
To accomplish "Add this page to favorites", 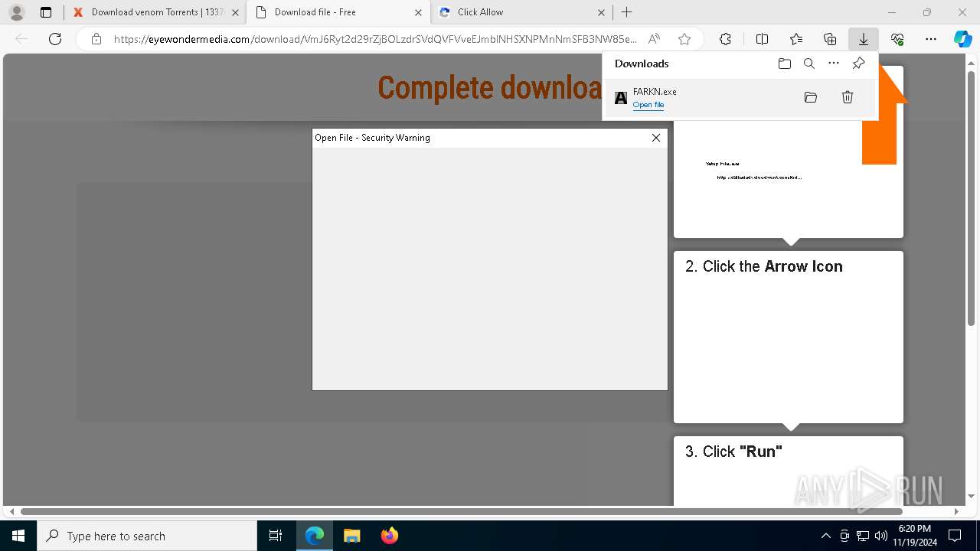I will point(684,39).
